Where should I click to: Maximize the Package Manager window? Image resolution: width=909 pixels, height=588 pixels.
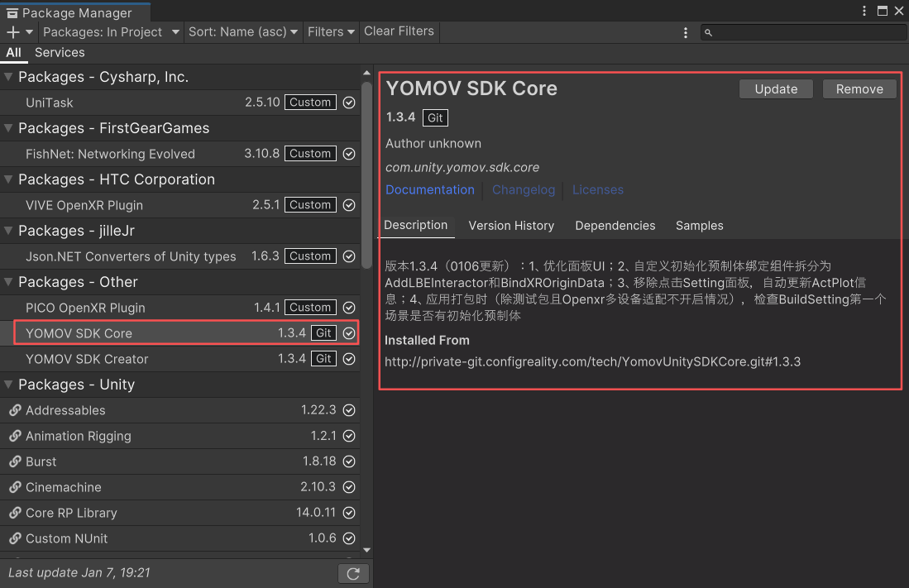pos(883,11)
